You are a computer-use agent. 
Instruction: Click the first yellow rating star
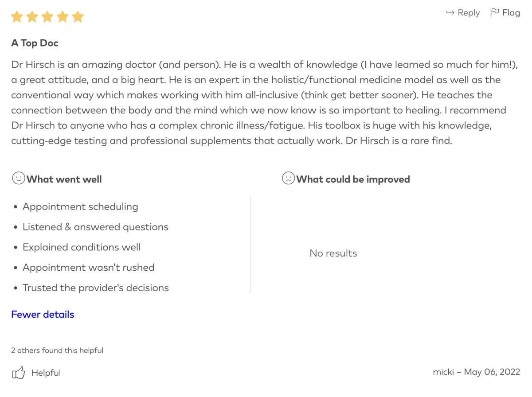(17, 17)
